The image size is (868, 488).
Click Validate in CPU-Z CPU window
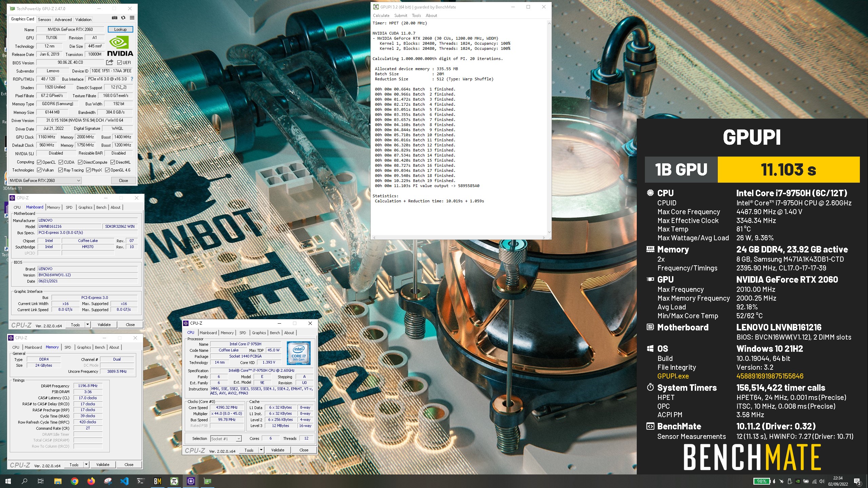(x=278, y=450)
